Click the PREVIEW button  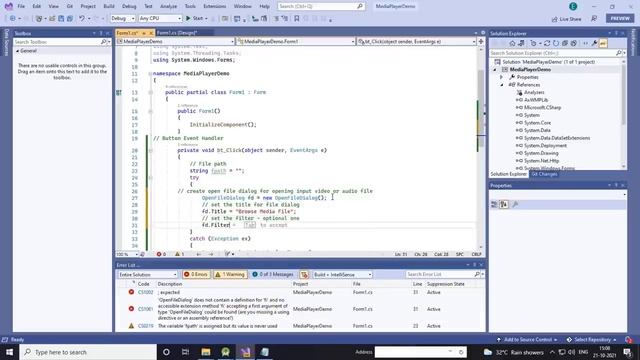click(x=620, y=18)
